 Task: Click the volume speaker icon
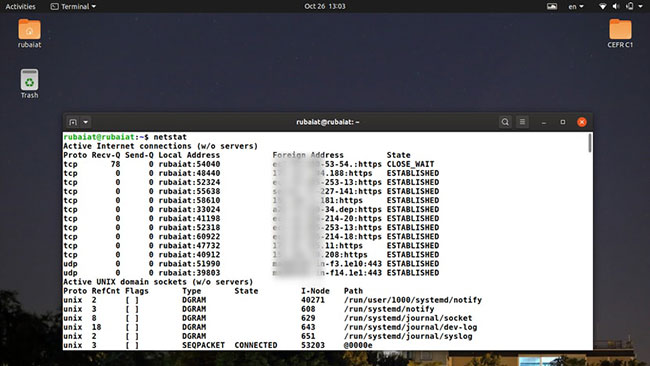(616, 6)
